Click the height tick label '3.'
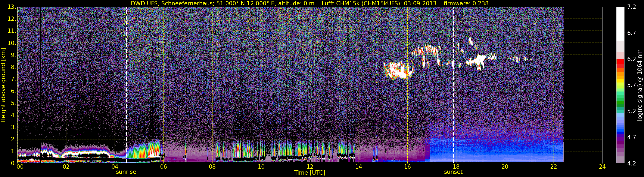644x177 pixels. click(13, 127)
